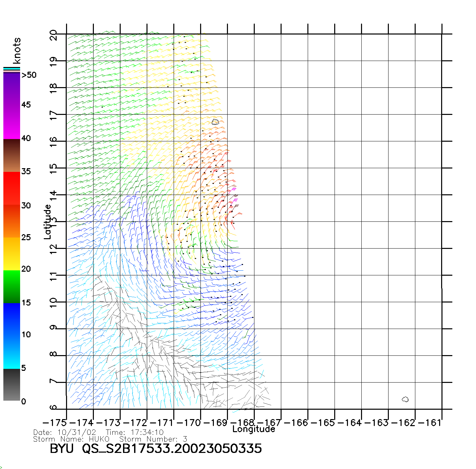Click the -175 longitude tick label
Screen dimensions: 476x469
55,423
